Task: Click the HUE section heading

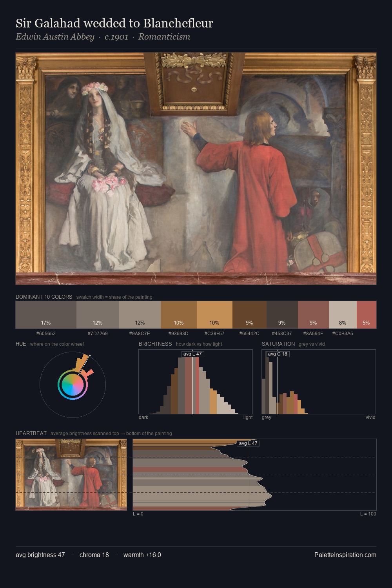Action: [21, 344]
